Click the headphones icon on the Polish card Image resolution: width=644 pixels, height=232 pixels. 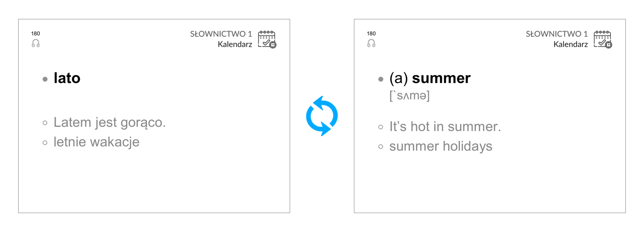[x=36, y=43]
